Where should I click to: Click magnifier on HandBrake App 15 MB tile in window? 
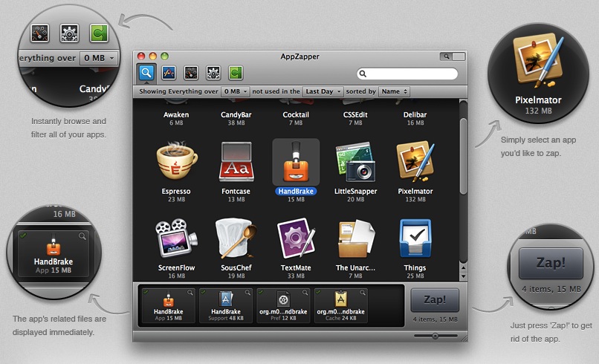click(190, 293)
